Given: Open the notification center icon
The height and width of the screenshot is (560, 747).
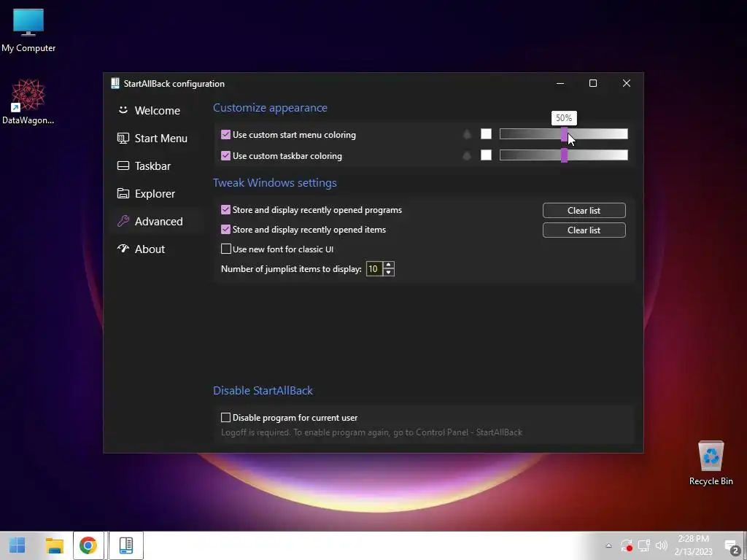Looking at the screenshot, I should (x=731, y=545).
